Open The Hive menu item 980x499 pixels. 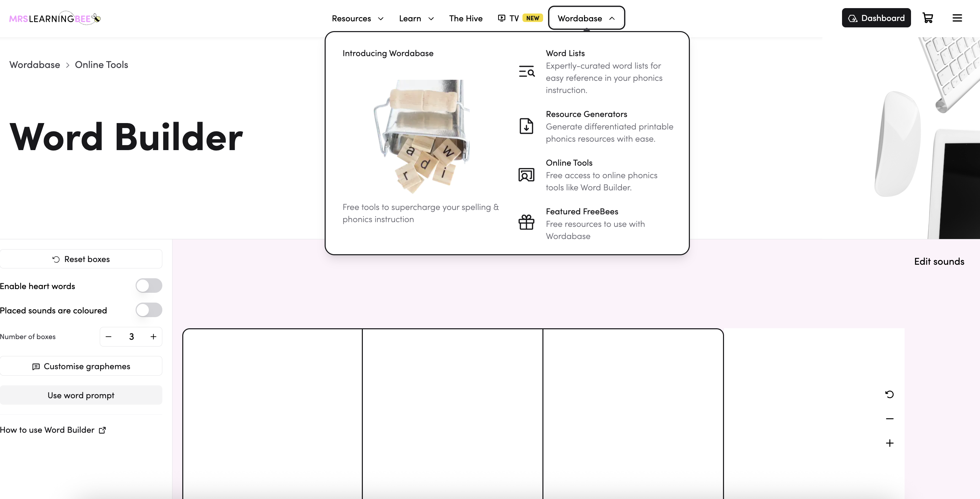(x=466, y=18)
